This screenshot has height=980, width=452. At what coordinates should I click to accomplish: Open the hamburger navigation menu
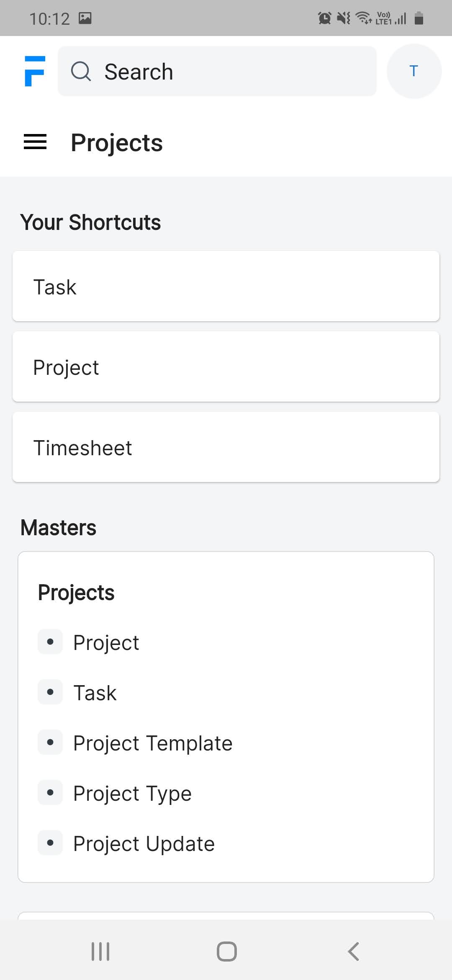pyautogui.click(x=35, y=142)
